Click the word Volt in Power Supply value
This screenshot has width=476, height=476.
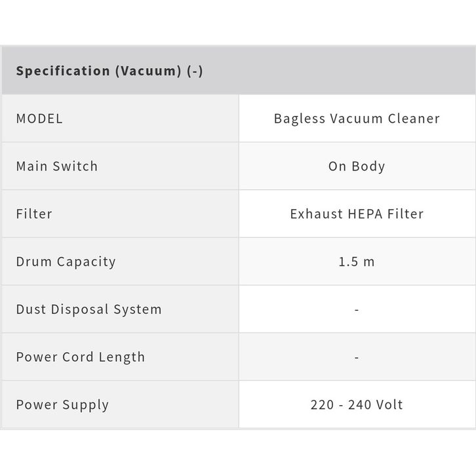(389, 405)
